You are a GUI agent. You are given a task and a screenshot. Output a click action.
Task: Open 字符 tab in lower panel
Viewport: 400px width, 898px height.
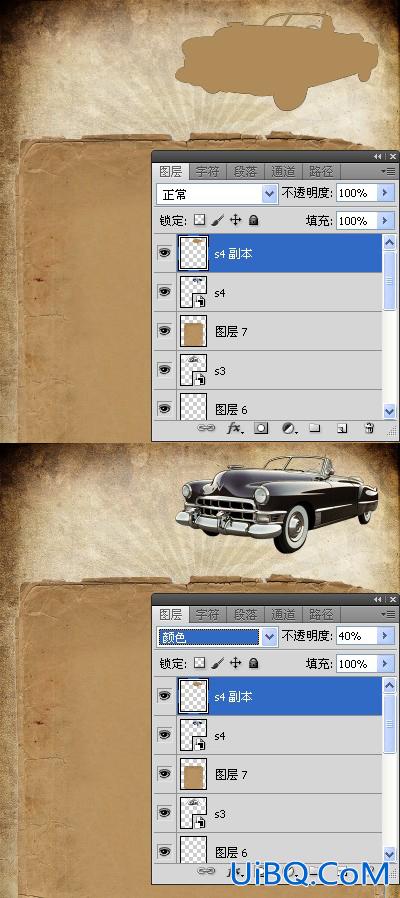click(x=207, y=615)
